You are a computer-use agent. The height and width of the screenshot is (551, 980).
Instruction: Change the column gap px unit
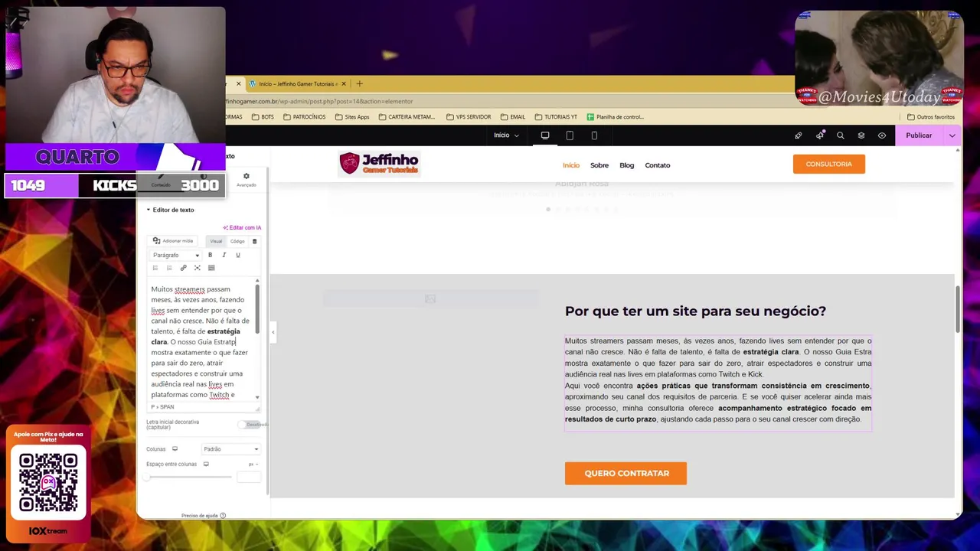tap(252, 464)
